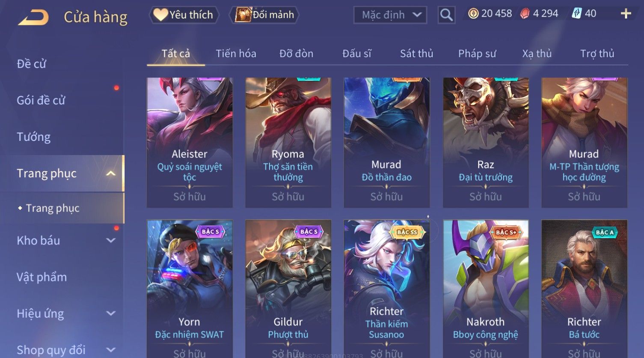Screen dimensions: 644x358
Task: Open Gói đề cử in sidebar
Action: [41, 100]
